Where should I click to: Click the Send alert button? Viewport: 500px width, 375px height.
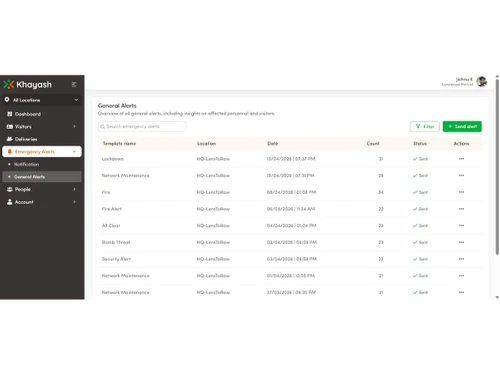[462, 127]
